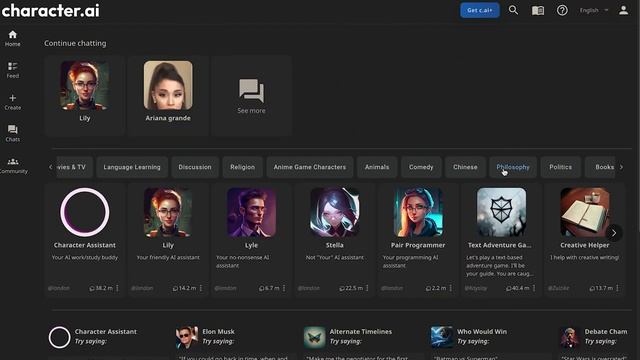Image resolution: width=640 pixels, height=360 pixels.
Task: Select the Discussion category tab
Action: pos(195,167)
